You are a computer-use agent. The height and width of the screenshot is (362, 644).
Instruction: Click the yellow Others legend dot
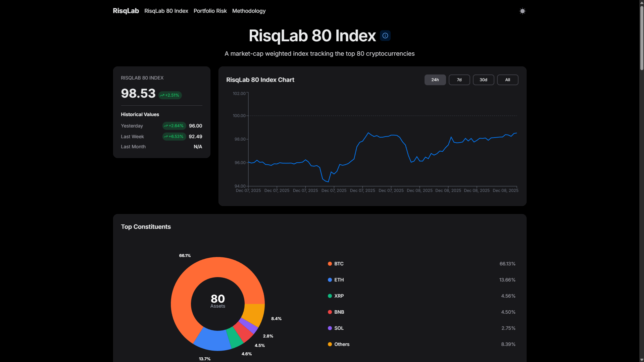point(330,344)
